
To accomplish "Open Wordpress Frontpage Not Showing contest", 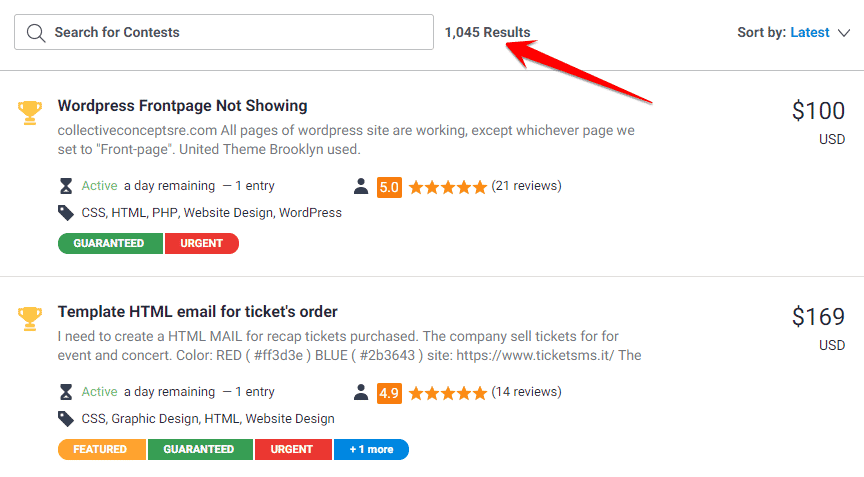I will 182,106.
